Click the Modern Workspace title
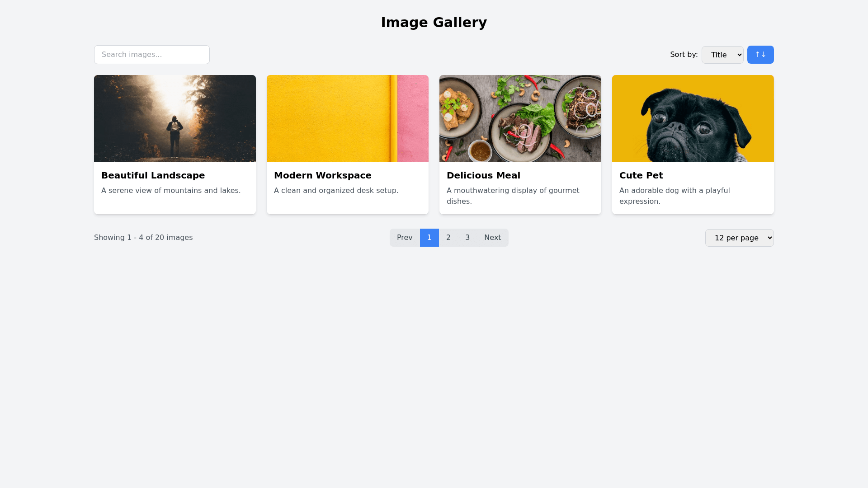 click(322, 175)
